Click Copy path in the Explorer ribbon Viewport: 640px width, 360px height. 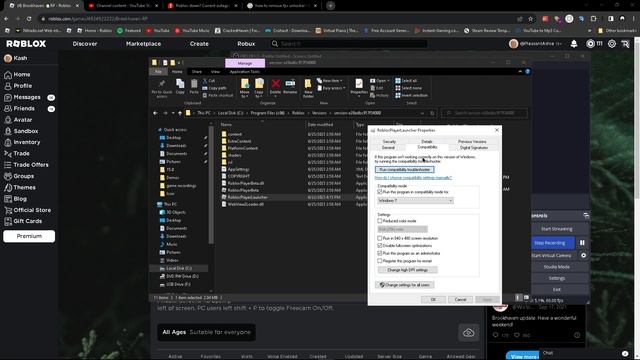(x=215, y=88)
